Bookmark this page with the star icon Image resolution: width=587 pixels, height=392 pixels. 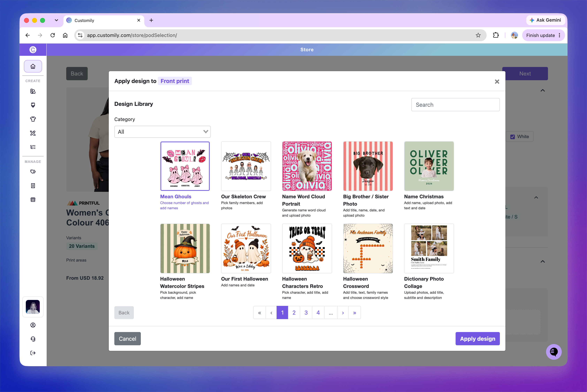pos(478,35)
